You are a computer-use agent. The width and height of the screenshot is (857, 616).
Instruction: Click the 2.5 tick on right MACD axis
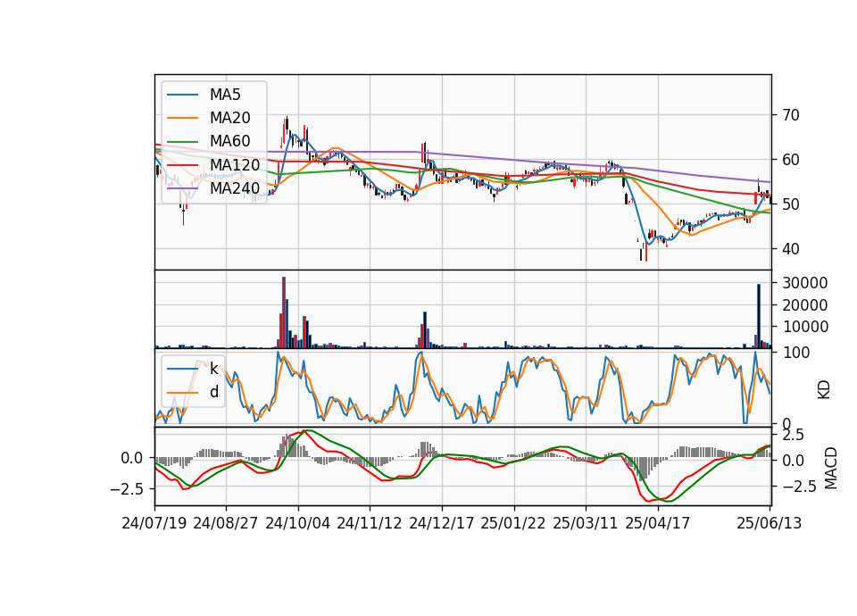click(793, 435)
